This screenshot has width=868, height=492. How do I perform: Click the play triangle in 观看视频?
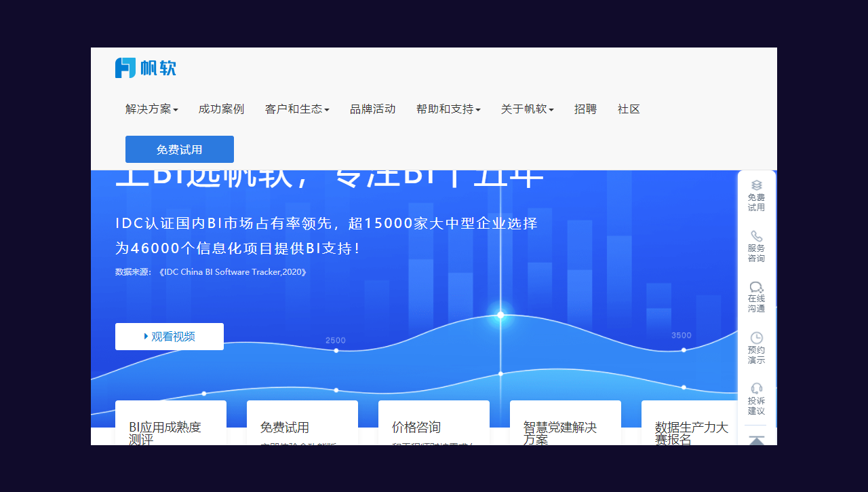[x=146, y=337]
